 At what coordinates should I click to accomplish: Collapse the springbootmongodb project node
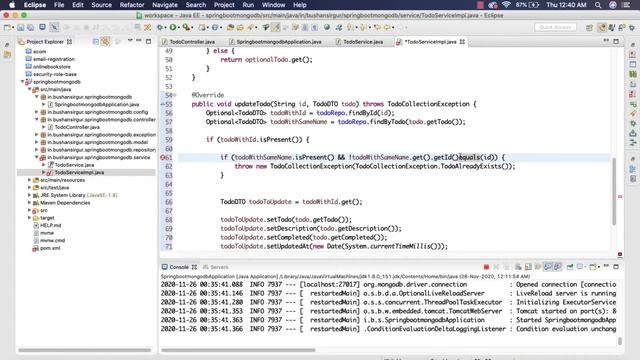(x=22, y=82)
